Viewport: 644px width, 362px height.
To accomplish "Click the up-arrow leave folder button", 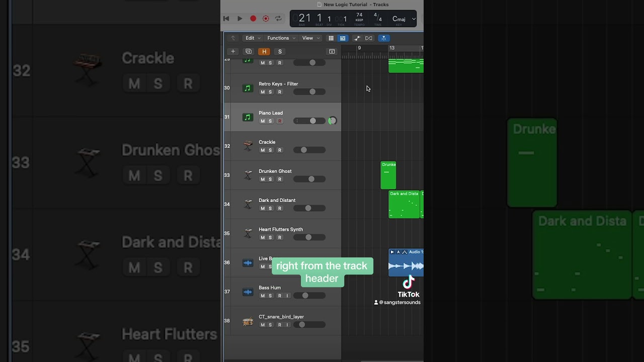I will 232,38.
